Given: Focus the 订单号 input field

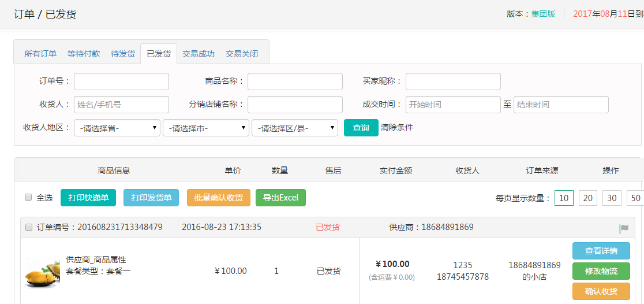Looking at the screenshot, I should (x=121, y=81).
